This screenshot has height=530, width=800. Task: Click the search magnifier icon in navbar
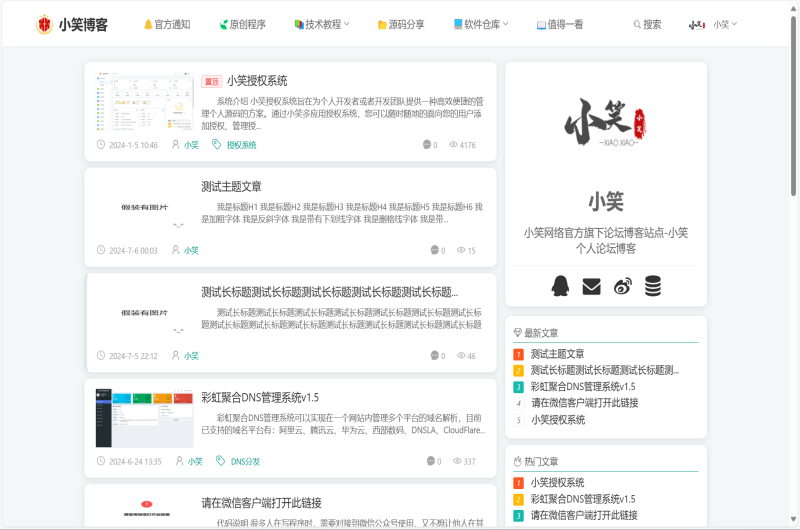click(x=637, y=24)
